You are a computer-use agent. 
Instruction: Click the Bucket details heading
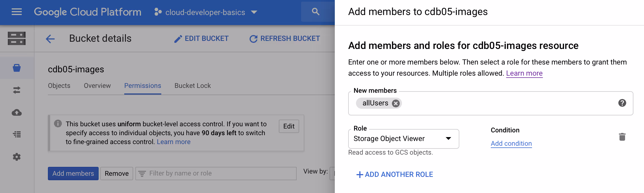(100, 38)
